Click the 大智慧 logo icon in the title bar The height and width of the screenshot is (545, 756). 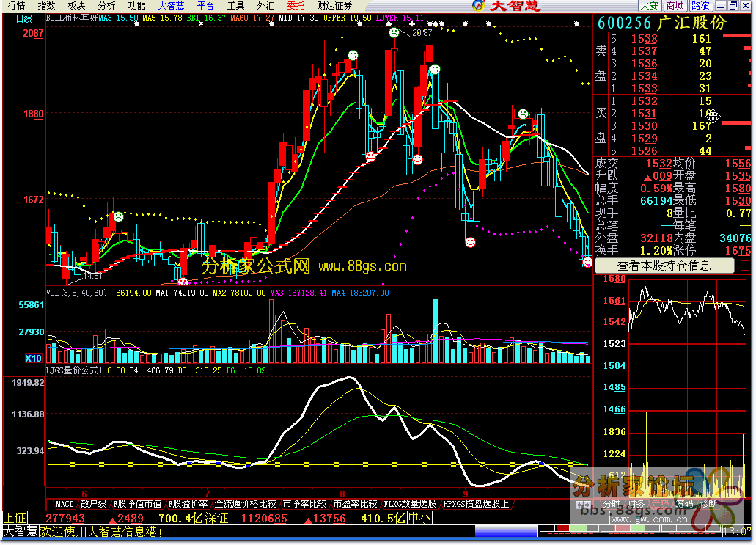click(x=478, y=6)
